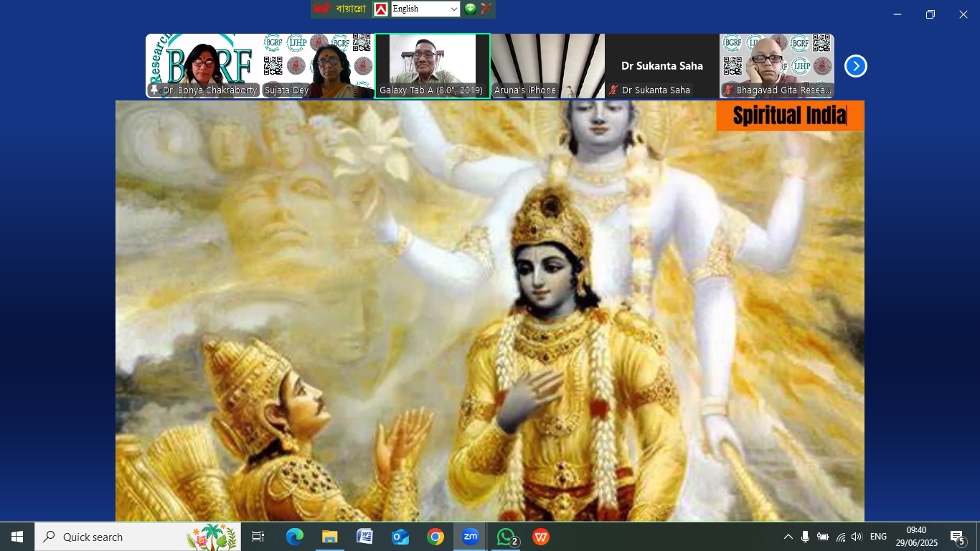Image resolution: width=980 pixels, height=551 pixels.
Task: Click the red X on the Bengali typing toolbar
Action: coord(486,9)
